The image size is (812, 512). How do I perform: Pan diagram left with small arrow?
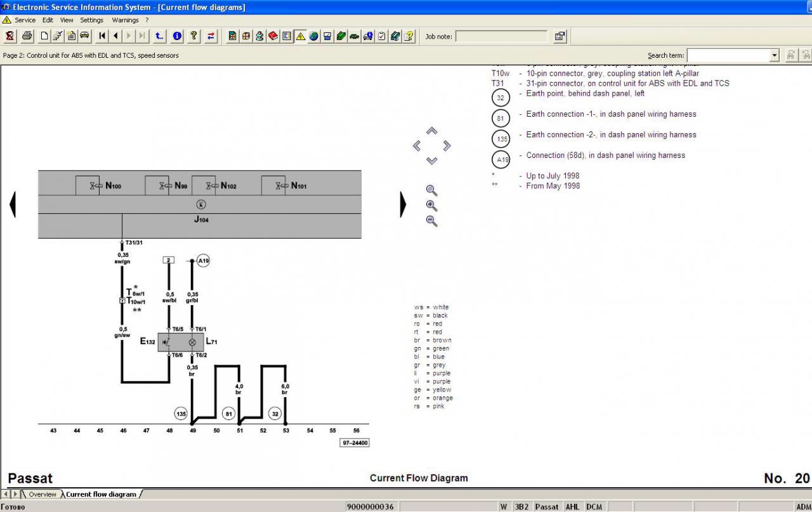point(417,146)
